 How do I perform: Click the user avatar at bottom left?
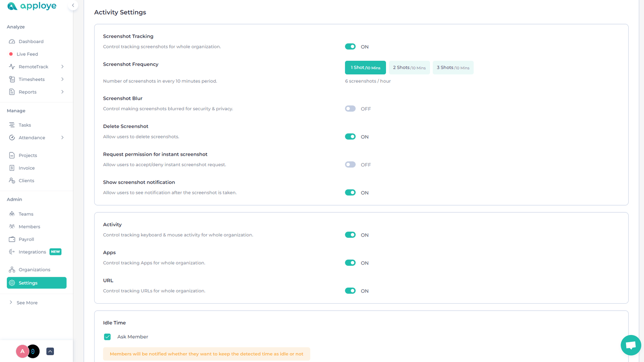[22, 351]
